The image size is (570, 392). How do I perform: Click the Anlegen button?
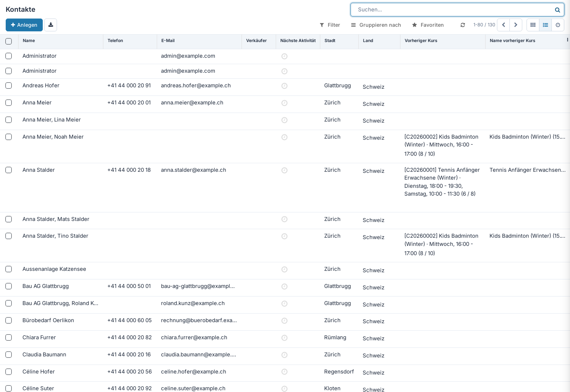pyautogui.click(x=24, y=25)
